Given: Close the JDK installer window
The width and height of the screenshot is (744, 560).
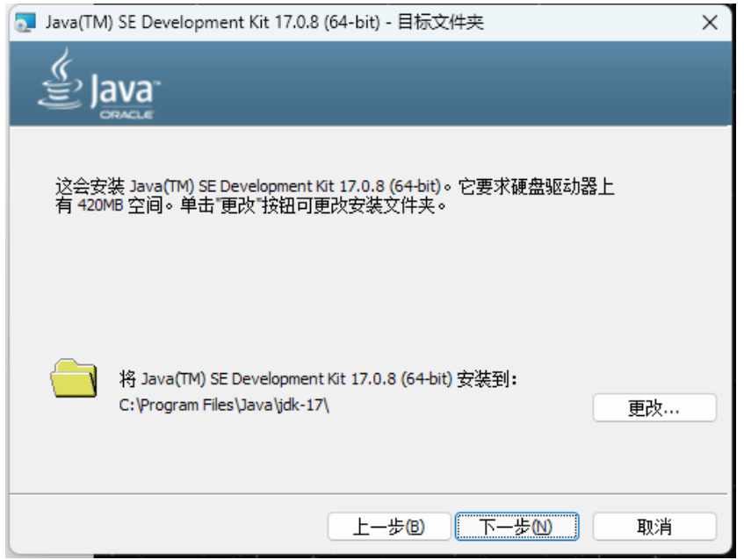Looking at the screenshot, I should point(710,22).
